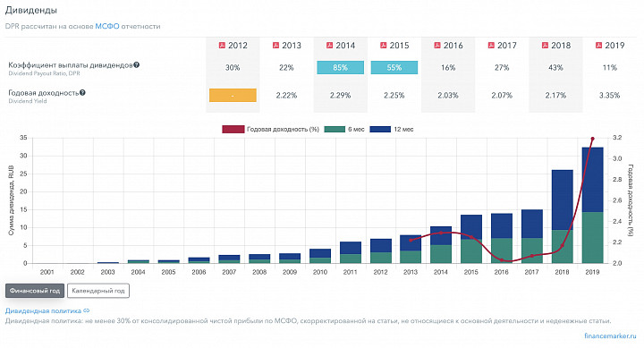
Task: Open the 2012 PDF report icon
Action: (x=222, y=46)
